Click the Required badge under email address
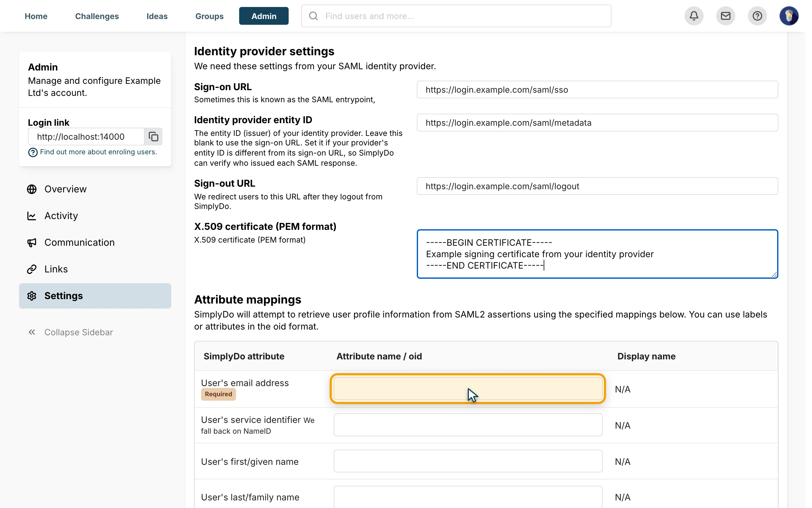The height and width of the screenshot is (508, 812). point(219,394)
